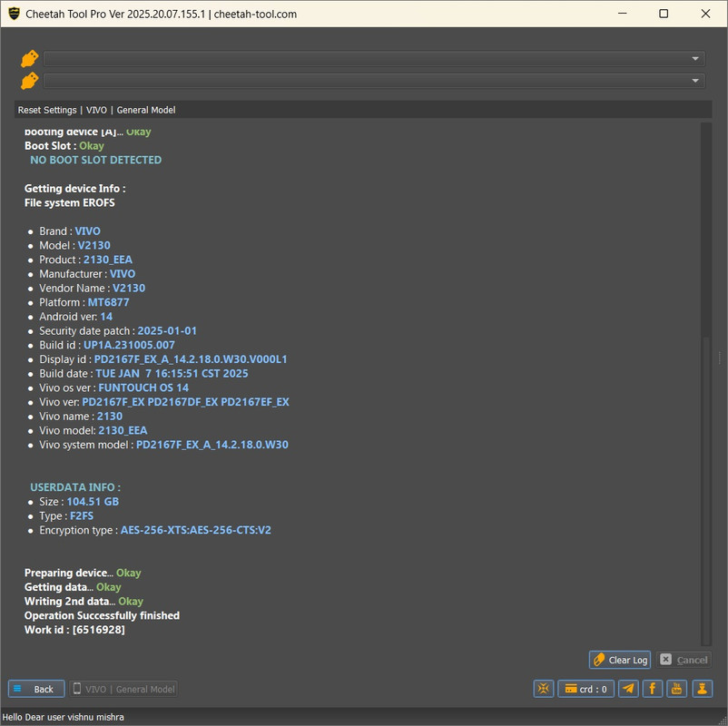
Task: Click the Boot Slot : Okay line
Action: [64, 146]
